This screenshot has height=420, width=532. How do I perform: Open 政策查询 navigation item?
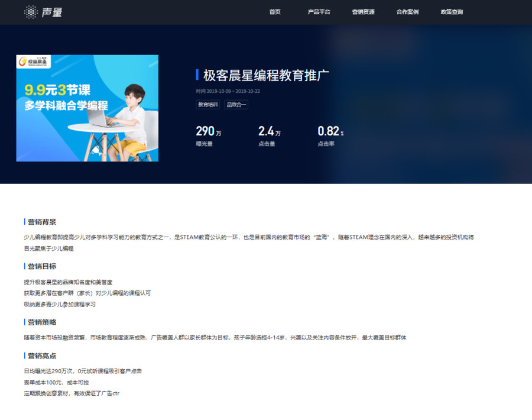tap(452, 12)
